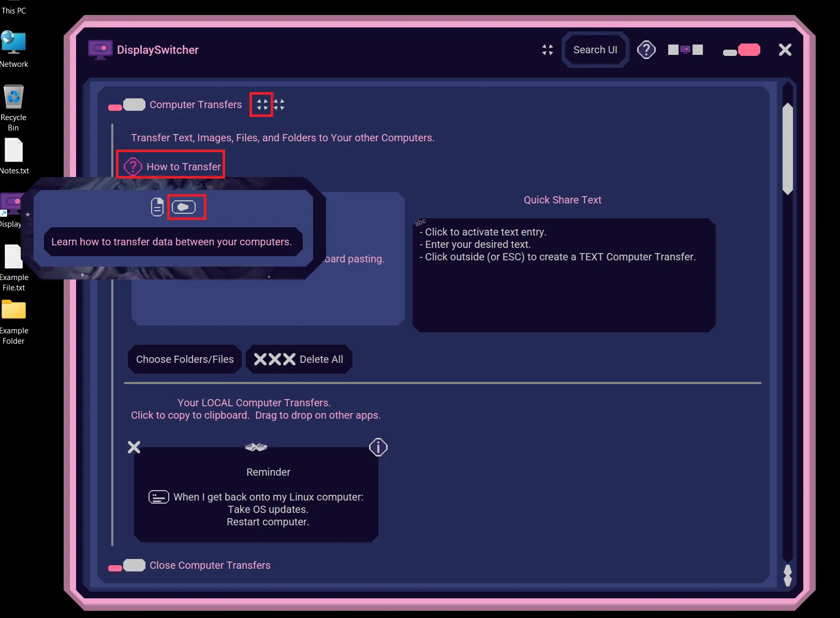Screen dimensions: 840x618
Task: Remove the Reminder transfer with its X icon
Action: [134, 447]
